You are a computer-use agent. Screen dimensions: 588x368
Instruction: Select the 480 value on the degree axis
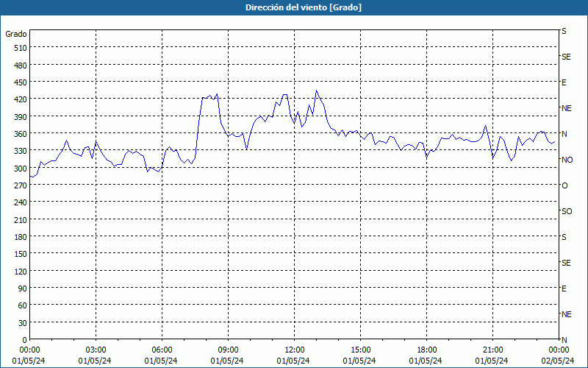(x=21, y=66)
